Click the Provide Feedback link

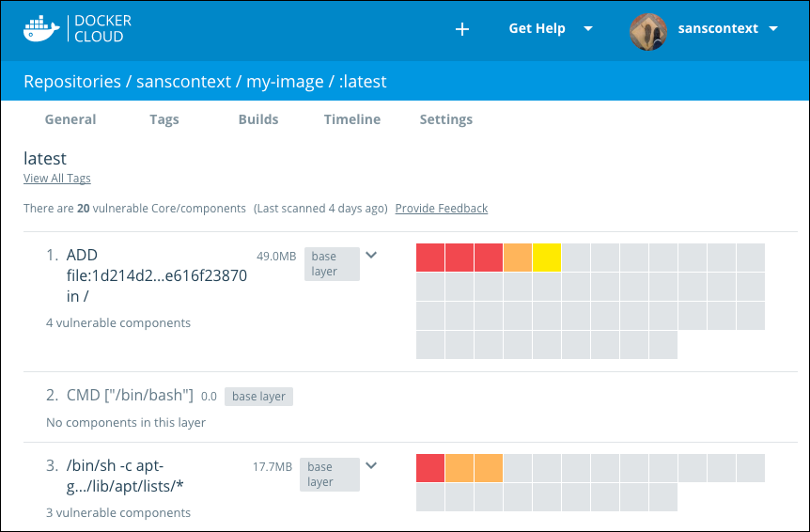pos(441,209)
